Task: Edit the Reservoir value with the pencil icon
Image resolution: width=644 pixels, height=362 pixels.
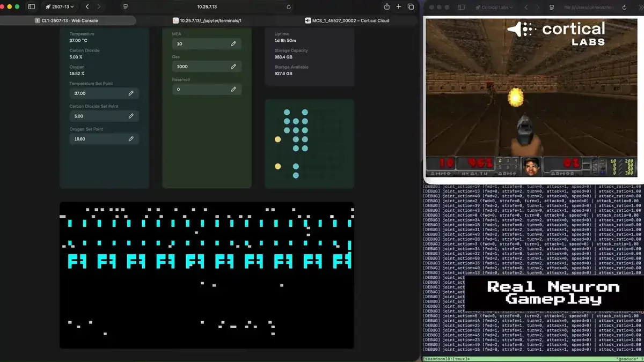Action: tap(233, 89)
